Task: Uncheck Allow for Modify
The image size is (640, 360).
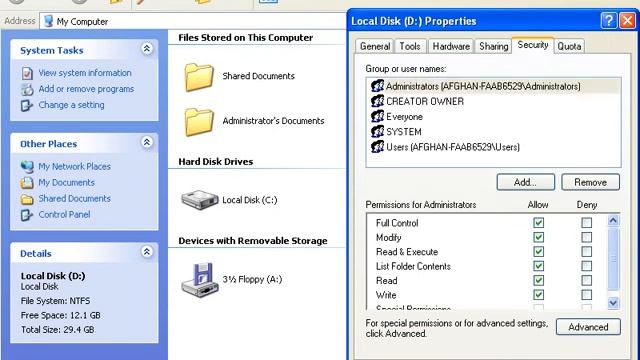Action: point(538,237)
